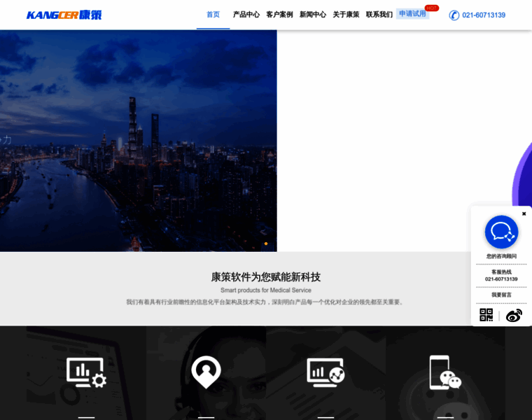Open the Weibo icon in widget

[514, 316]
